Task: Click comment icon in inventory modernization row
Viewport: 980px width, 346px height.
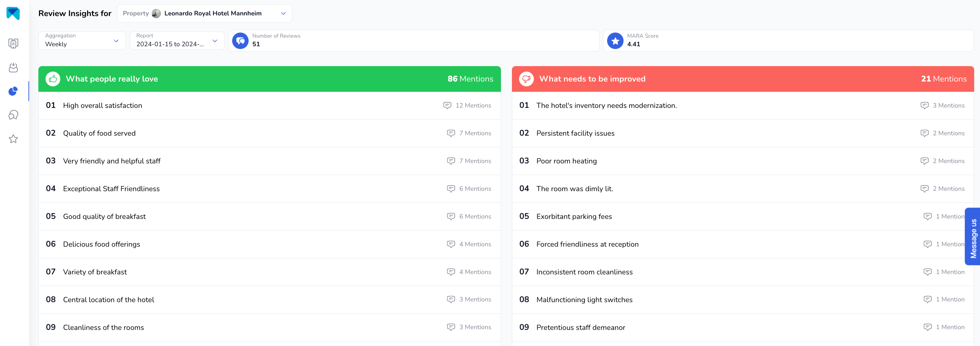Action: 925,106
